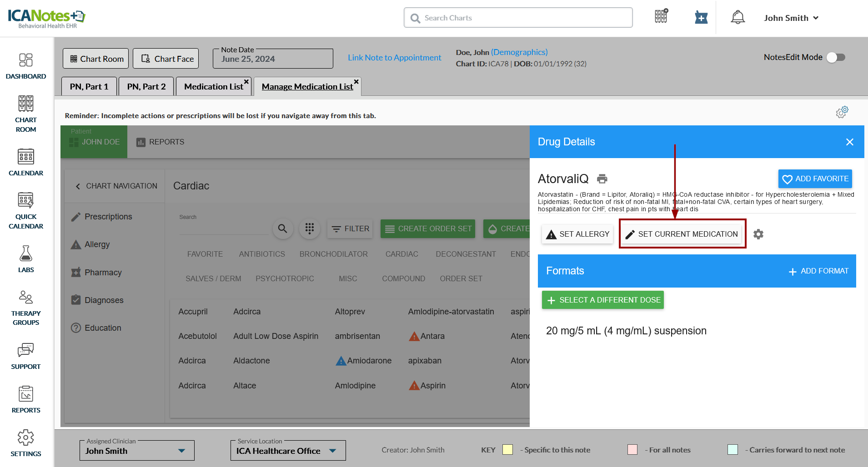
Task: Select the ANTIBIOTICS category tab
Action: [262, 254]
